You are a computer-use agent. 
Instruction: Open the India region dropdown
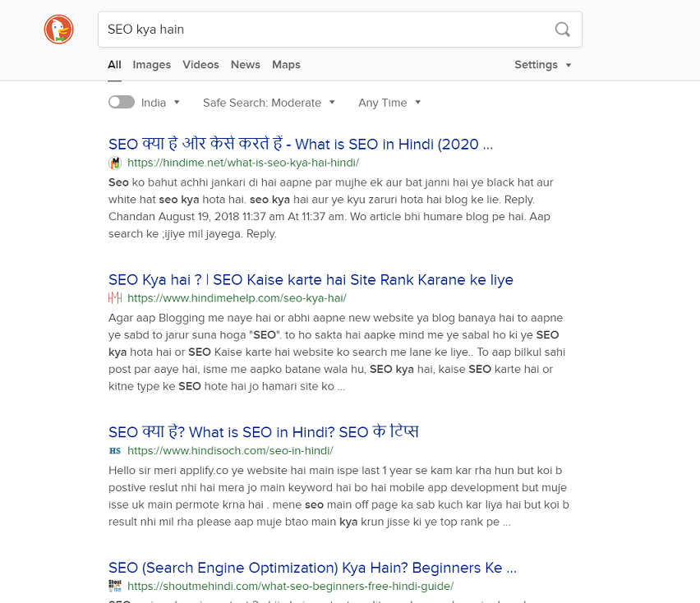(160, 103)
